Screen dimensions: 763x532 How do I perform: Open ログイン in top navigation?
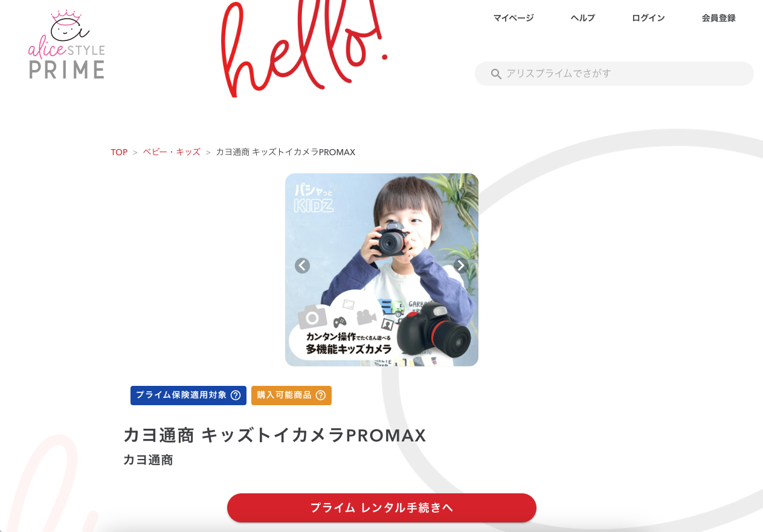click(648, 18)
